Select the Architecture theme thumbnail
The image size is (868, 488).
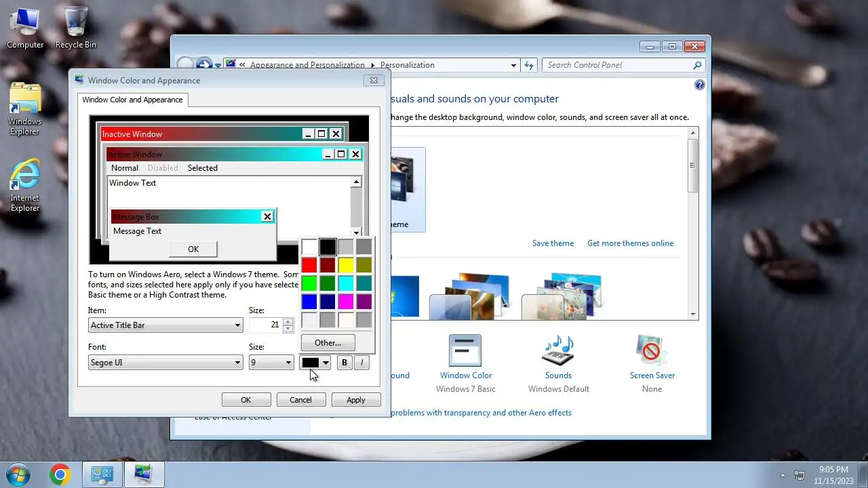point(469,296)
